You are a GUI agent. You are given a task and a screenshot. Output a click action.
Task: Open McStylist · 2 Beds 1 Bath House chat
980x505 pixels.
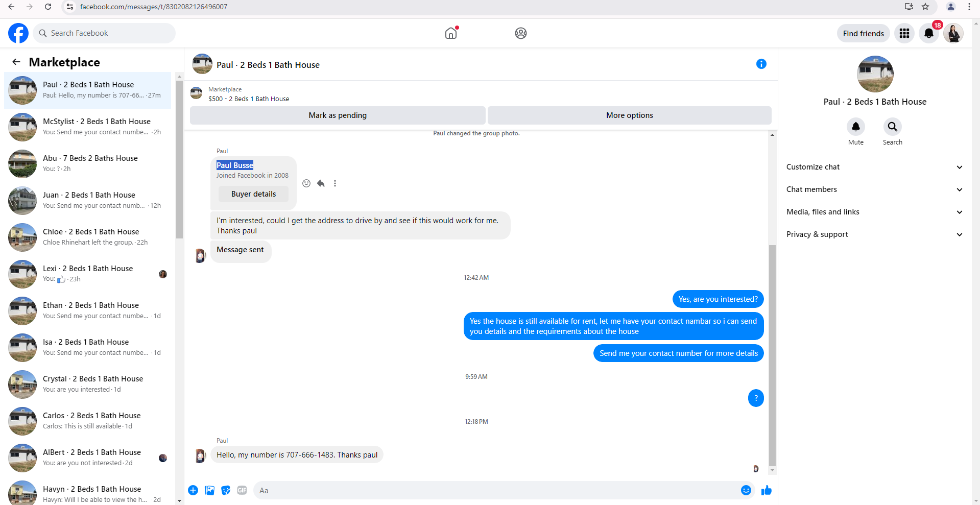[88, 127]
